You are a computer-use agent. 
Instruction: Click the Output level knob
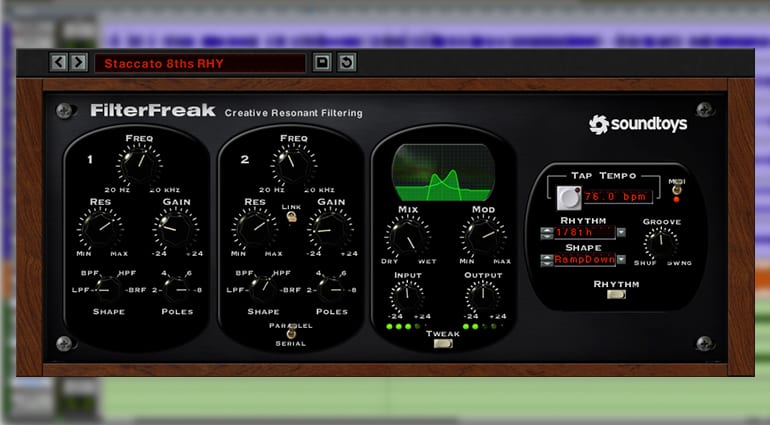[483, 296]
